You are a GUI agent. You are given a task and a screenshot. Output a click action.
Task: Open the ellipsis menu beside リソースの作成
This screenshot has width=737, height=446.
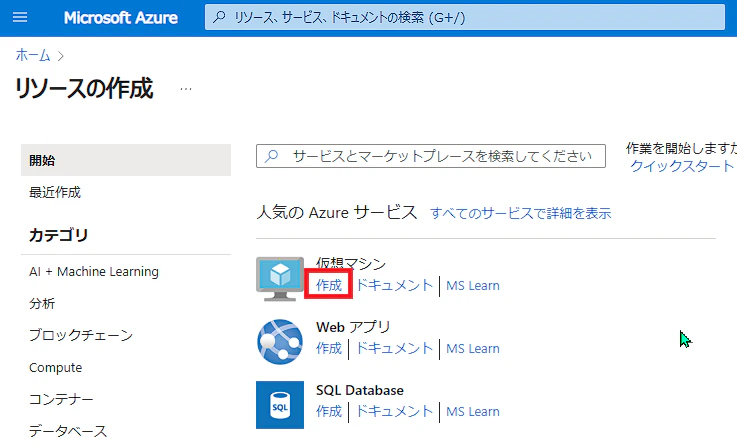pos(186,89)
